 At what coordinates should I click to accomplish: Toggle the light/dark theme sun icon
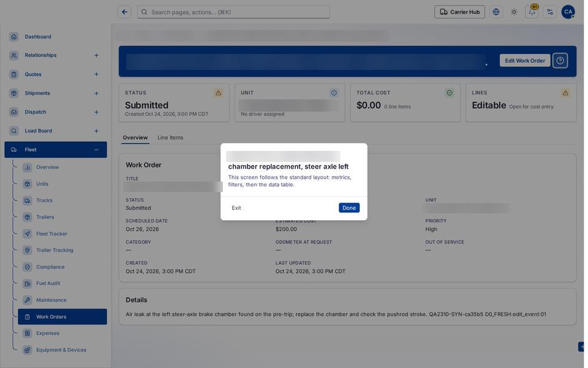(514, 12)
